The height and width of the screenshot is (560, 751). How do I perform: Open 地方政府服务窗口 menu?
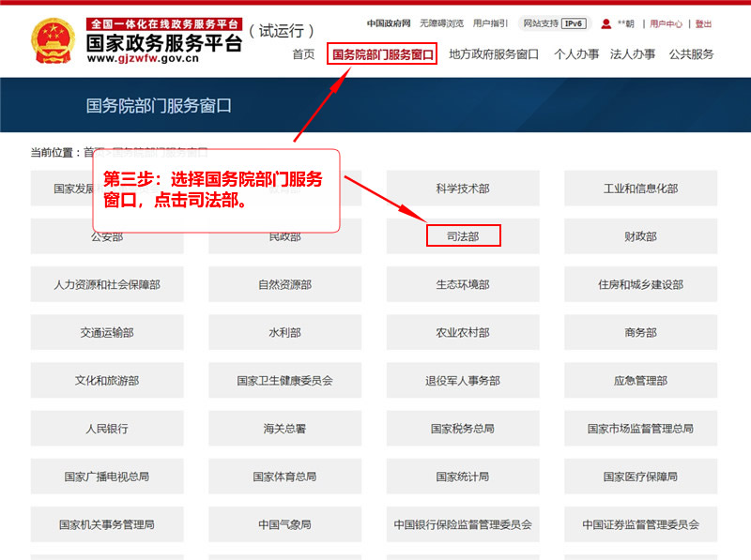point(494,54)
